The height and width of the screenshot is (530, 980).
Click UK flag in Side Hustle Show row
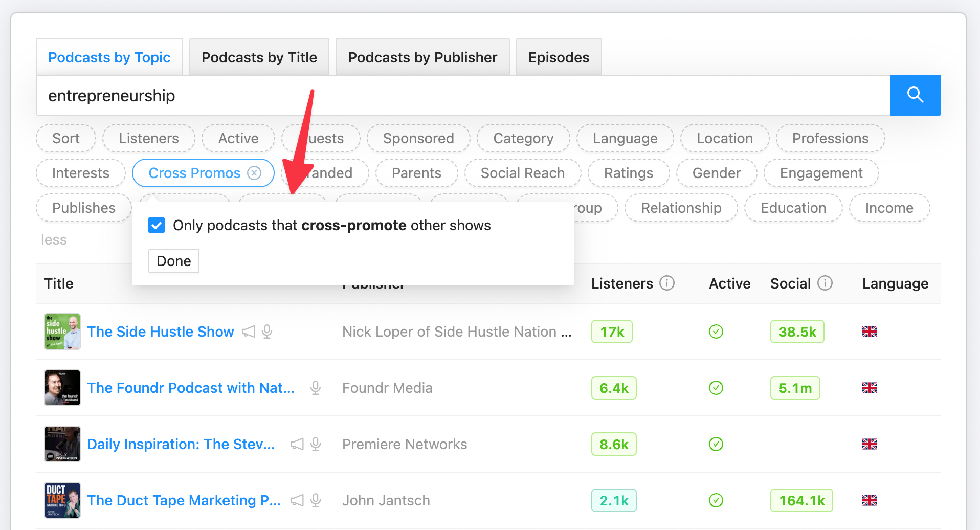coord(870,332)
